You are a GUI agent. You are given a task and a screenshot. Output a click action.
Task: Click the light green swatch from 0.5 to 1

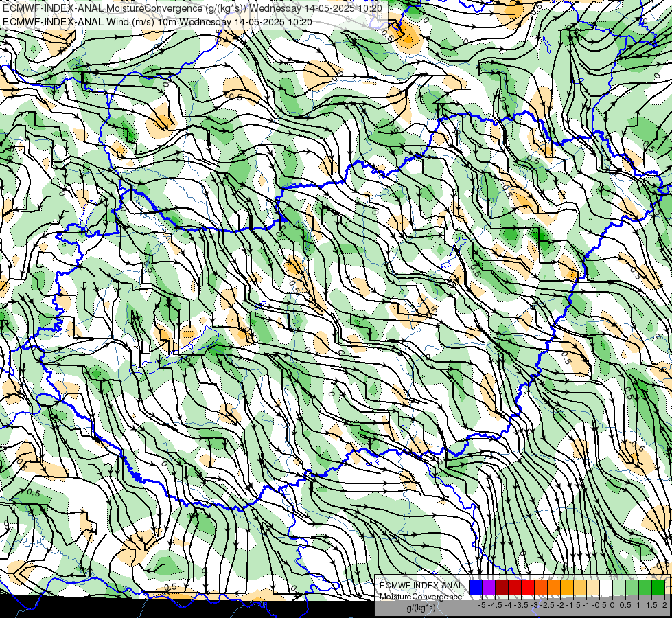pos(633,588)
